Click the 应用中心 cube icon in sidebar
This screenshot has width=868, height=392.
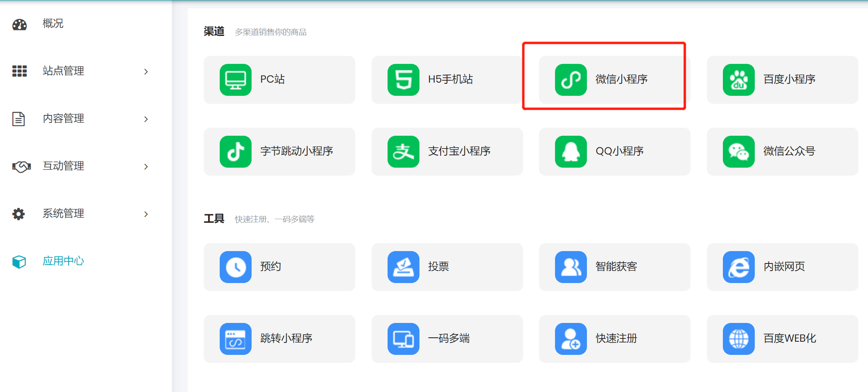tap(19, 262)
